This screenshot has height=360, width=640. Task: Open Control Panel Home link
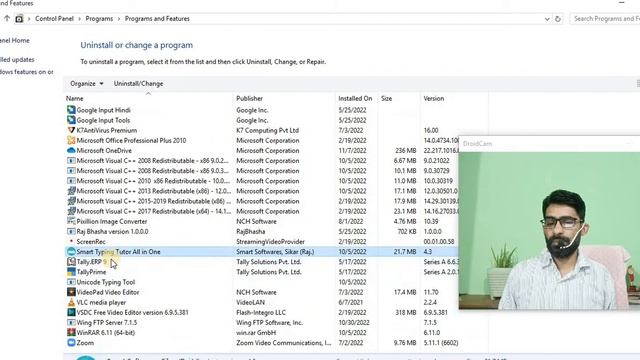pyautogui.click(x=15, y=40)
